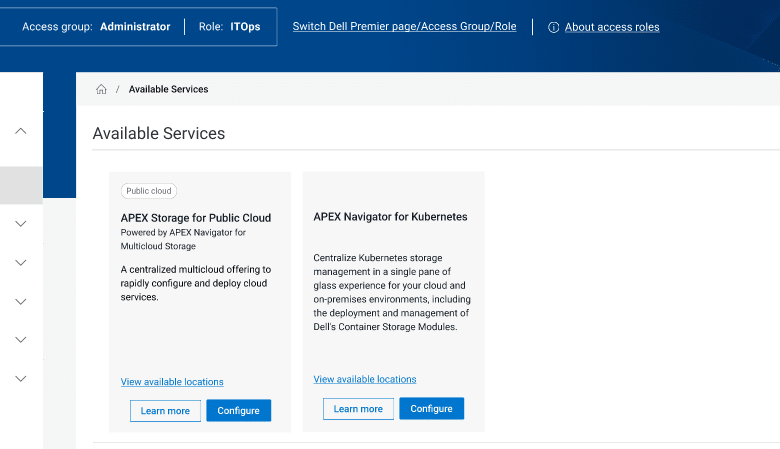The height and width of the screenshot is (449, 780).
Task: View available locations for APEX Storage for Public Cloud
Action: [172, 381]
